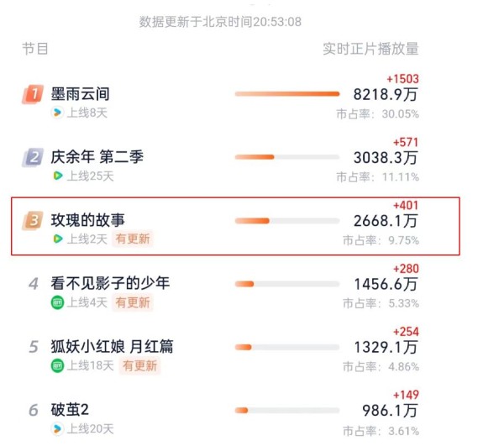
Task: Click the 有更新 tag on 狐妖小红娘 月红篇
Action: pos(139,365)
